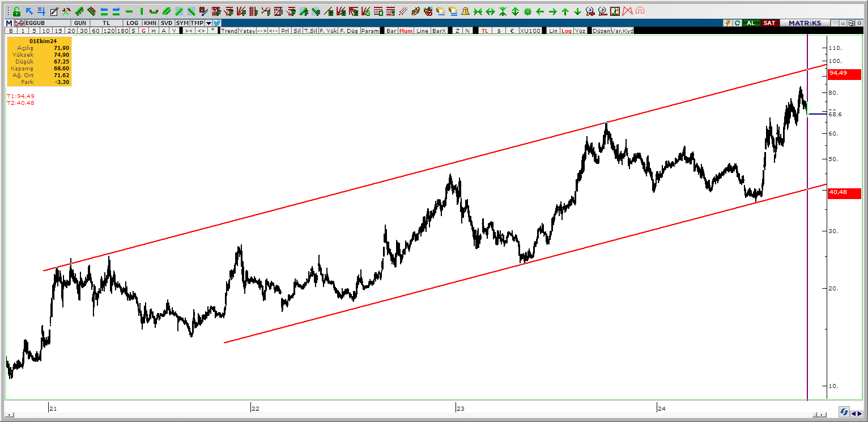Image resolution: width=868 pixels, height=422 pixels.
Task: Open the GUN period selector
Action: point(80,23)
